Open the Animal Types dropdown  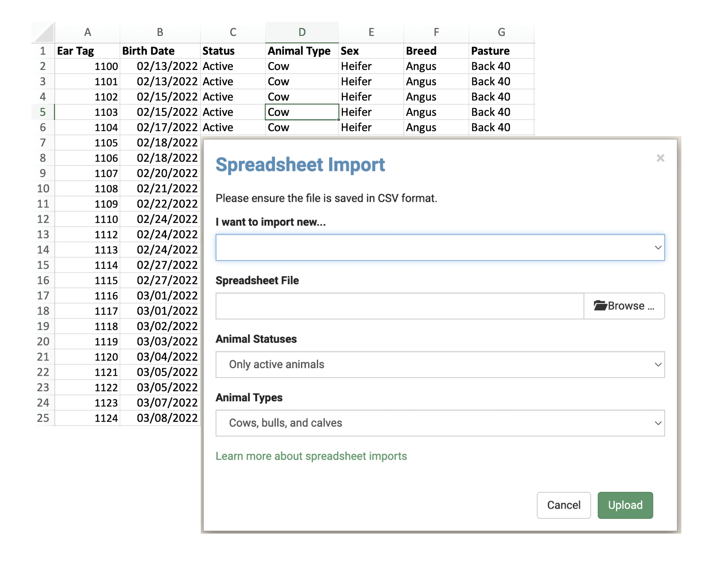(440, 423)
